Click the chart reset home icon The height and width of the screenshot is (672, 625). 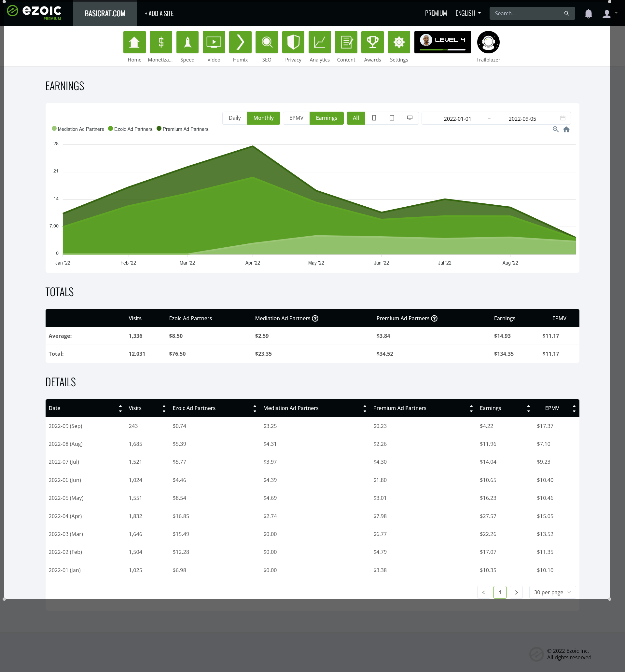[x=566, y=129]
